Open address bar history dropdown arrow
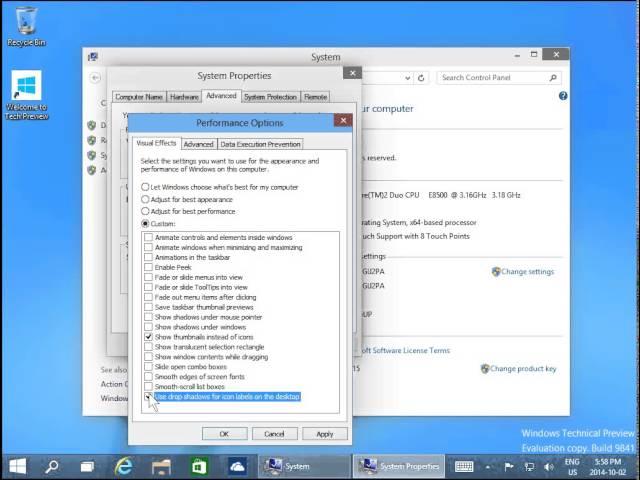Viewport: 640px width, 480px height. click(x=407, y=78)
